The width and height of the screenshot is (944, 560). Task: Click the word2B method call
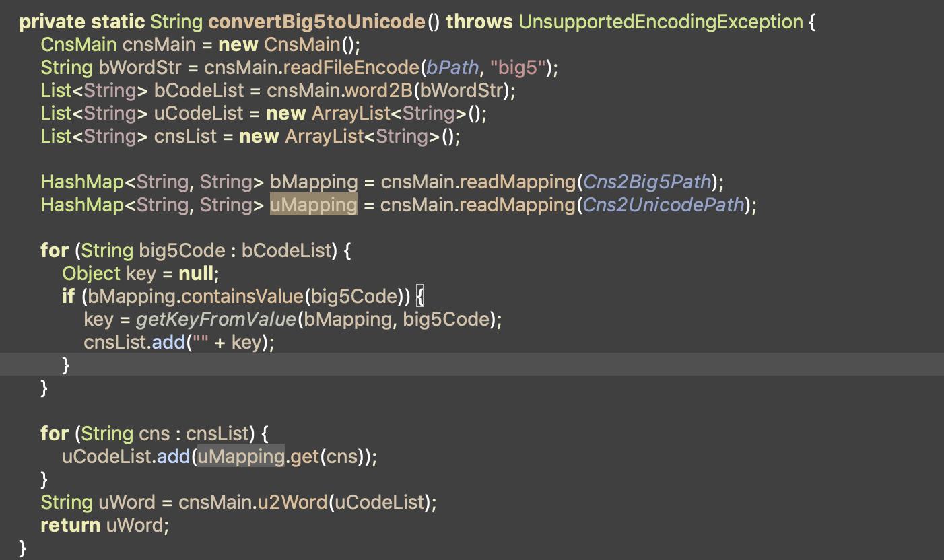pos(378,90)
